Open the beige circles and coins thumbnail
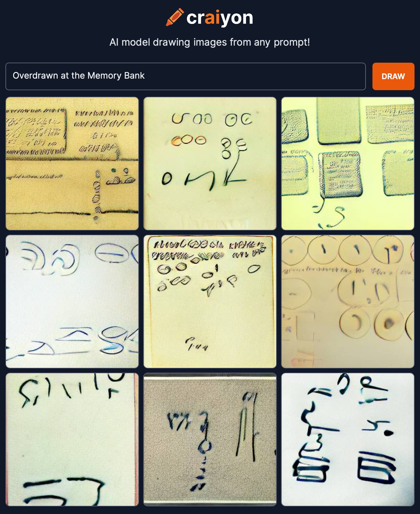 tap(348, 302)
